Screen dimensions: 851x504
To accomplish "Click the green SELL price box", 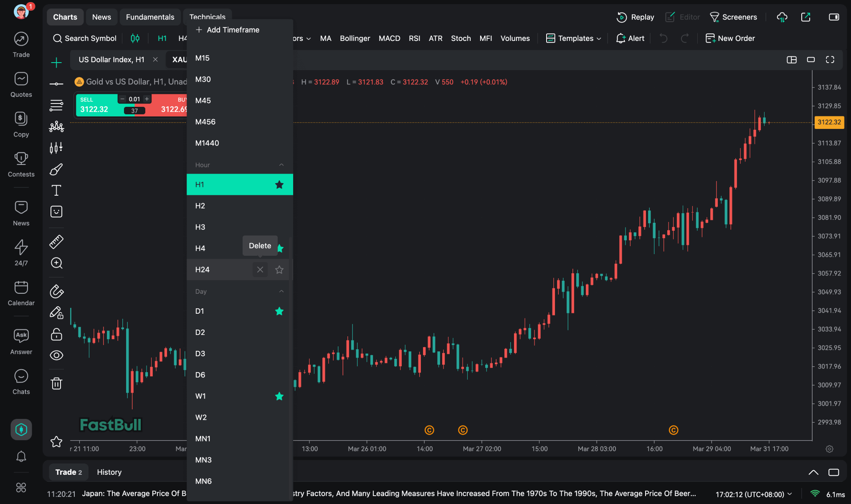I will [x=95, y=105].
